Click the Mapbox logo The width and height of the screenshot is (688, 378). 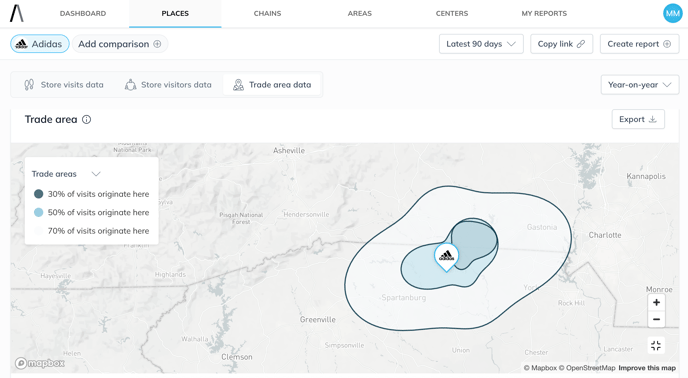pyautogui.click(x=40, y=363)
